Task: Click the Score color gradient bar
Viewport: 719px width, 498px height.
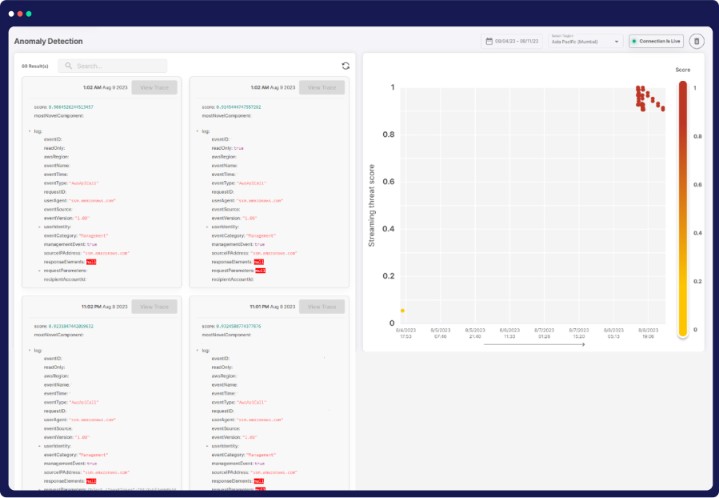Action: 682,208
